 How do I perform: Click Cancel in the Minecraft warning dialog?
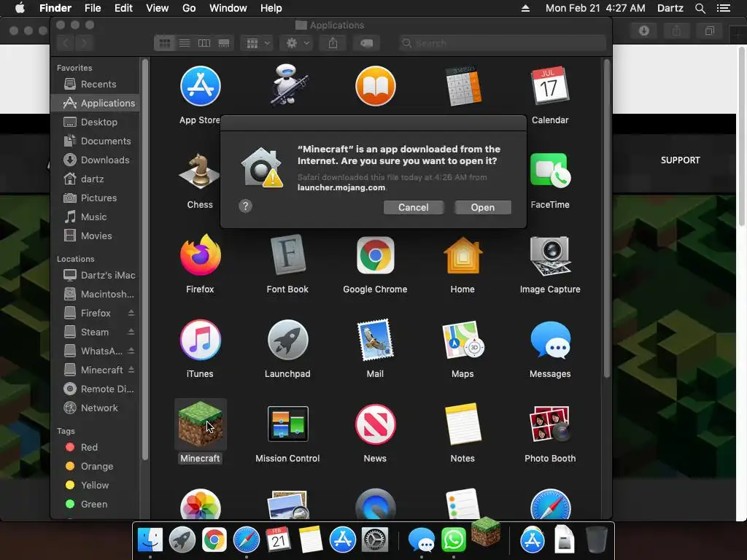click(x=413, y=207)
